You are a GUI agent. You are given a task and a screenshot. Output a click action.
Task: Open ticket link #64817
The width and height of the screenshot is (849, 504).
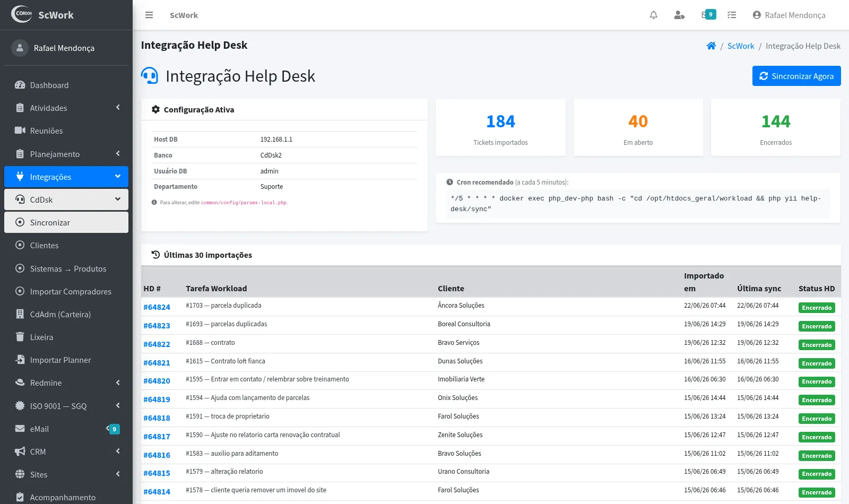point(157,437)
